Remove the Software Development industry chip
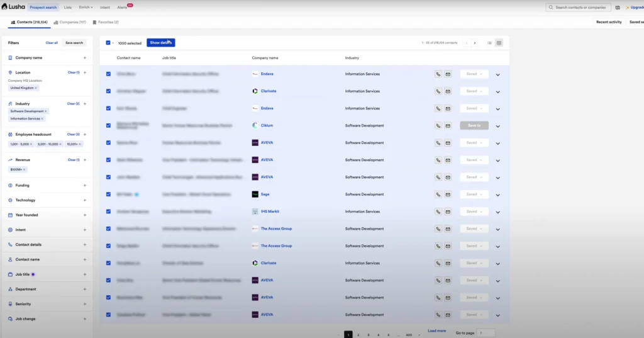 tap(45, 111)
